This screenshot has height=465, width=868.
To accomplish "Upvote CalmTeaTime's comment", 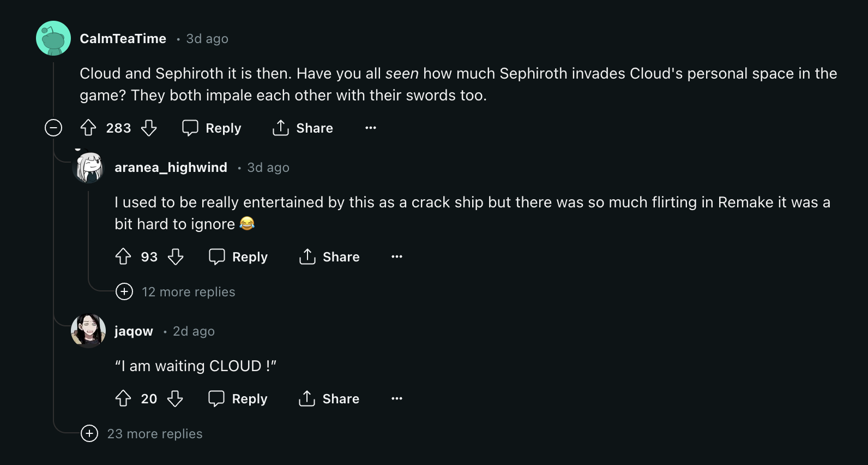I will (88, 128).
